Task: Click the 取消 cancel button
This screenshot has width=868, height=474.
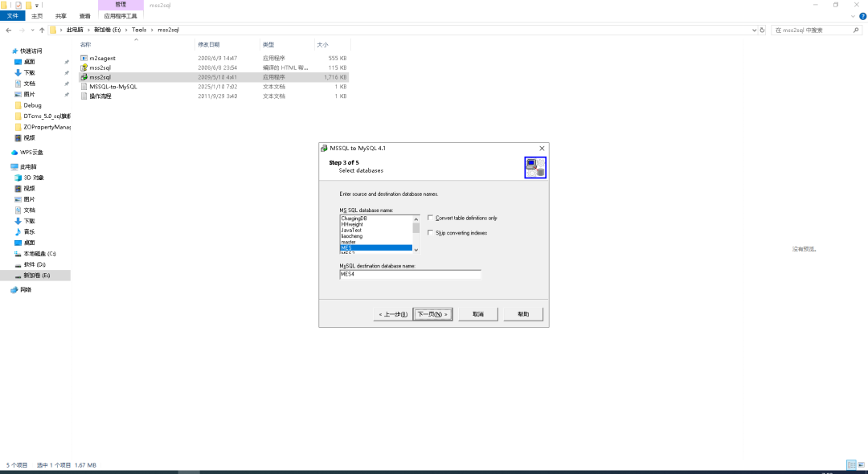Action: click(477, 314)
